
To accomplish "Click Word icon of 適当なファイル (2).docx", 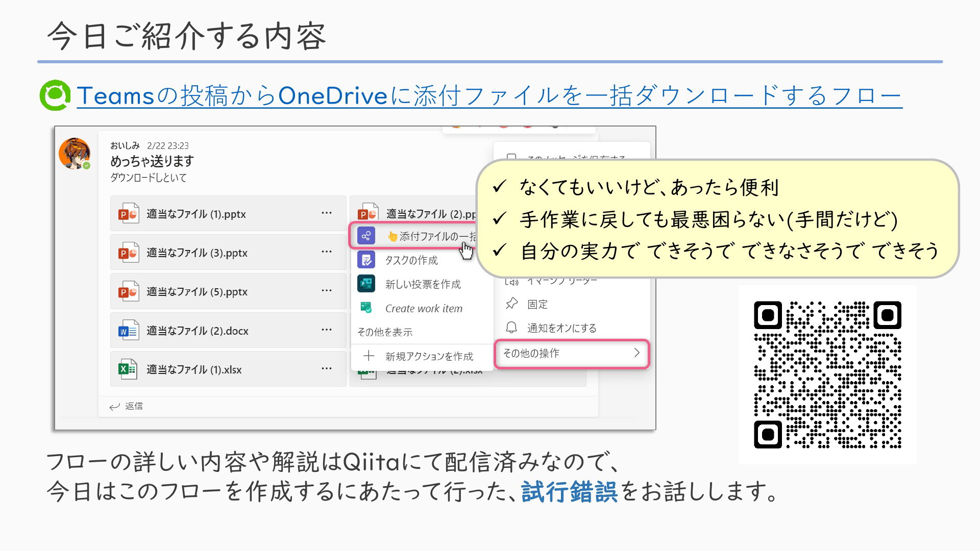I will (x=129, y=331).
